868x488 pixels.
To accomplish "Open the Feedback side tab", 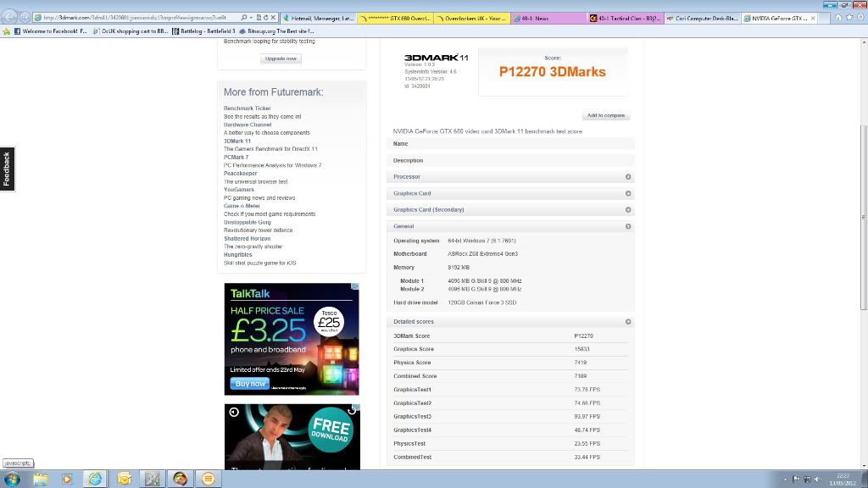I will click(7, 169).
